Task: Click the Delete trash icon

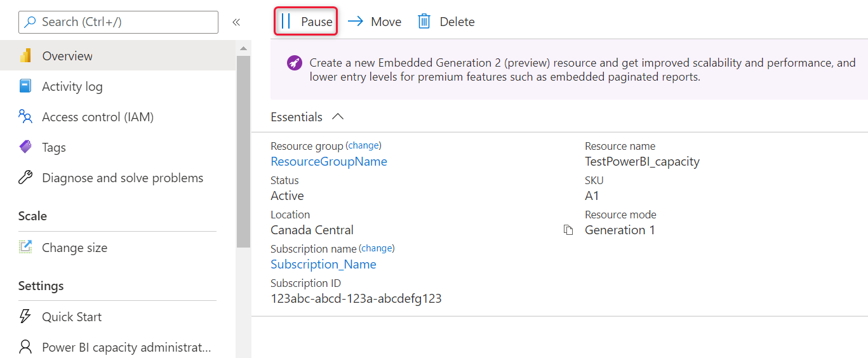Action: tap(424, 22)
